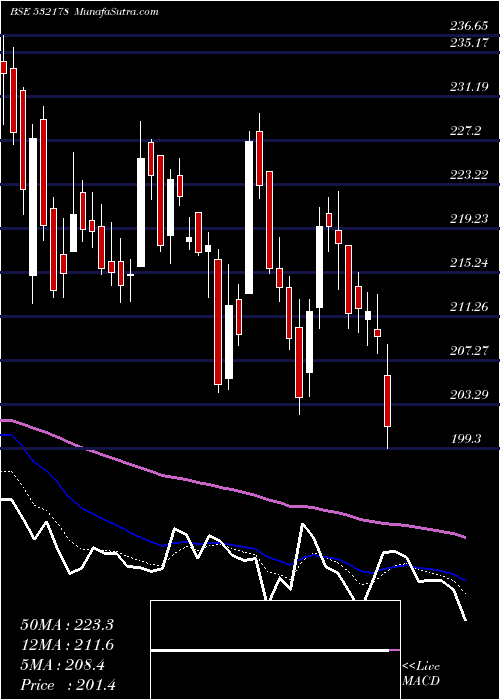Click the 236.65 price level label
The height and width of the screenshot is (700, 500).
tap(469, 26)
